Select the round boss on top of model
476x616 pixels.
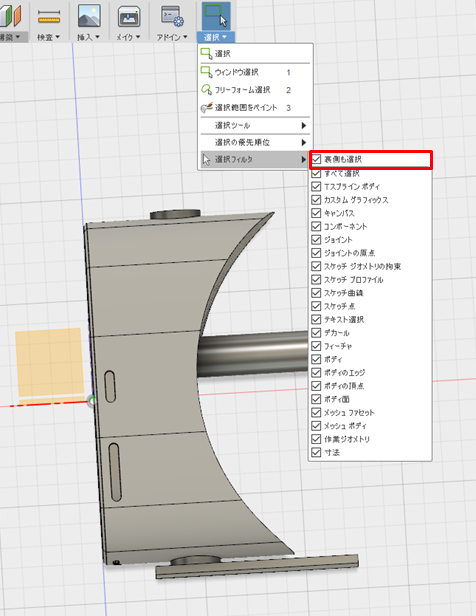[175, 214]
